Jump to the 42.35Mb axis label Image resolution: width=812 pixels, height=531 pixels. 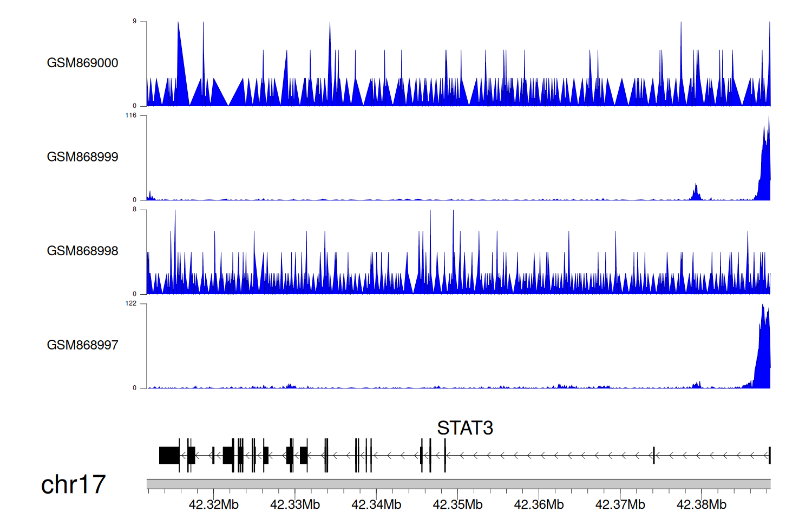(457, 505)
